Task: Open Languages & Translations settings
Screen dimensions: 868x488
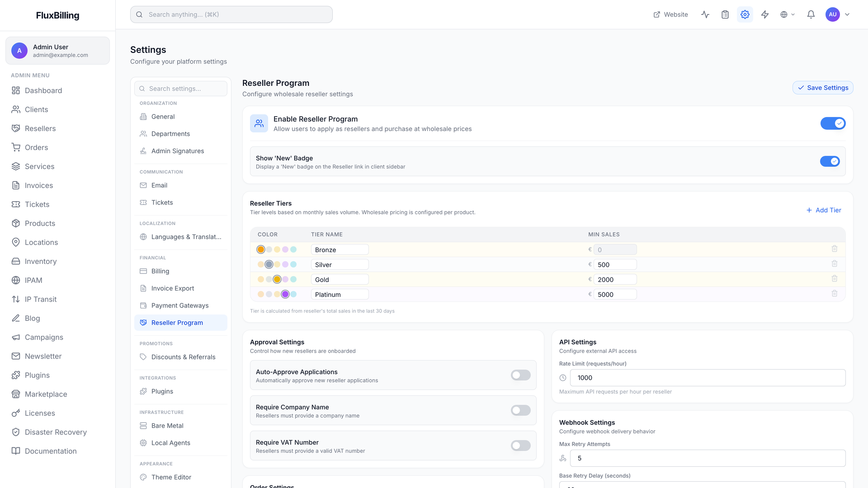Action: point(181,237)
